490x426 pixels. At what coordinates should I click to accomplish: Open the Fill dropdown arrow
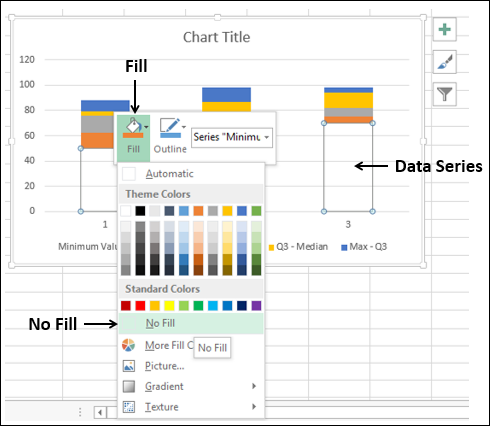146,127
